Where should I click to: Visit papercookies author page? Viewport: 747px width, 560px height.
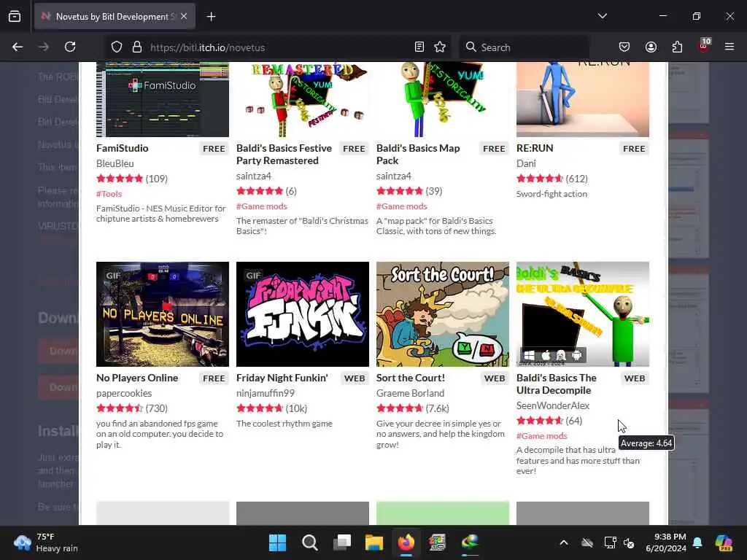(x=124, y=393)
